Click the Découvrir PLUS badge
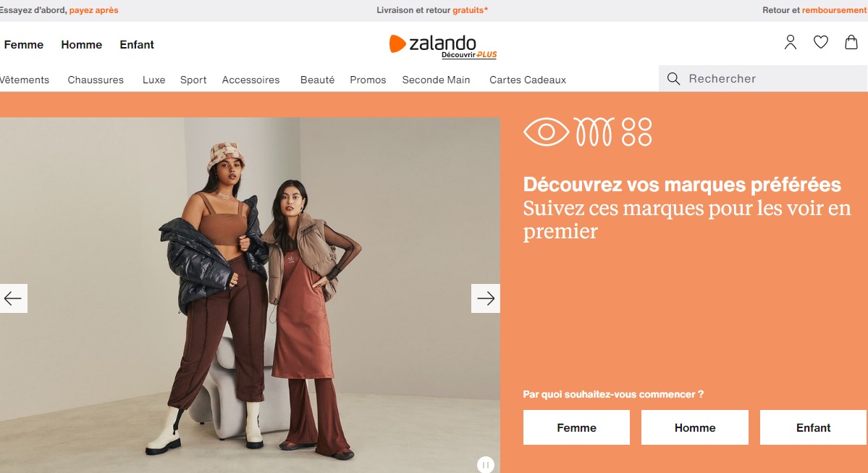 pos(469,55)
